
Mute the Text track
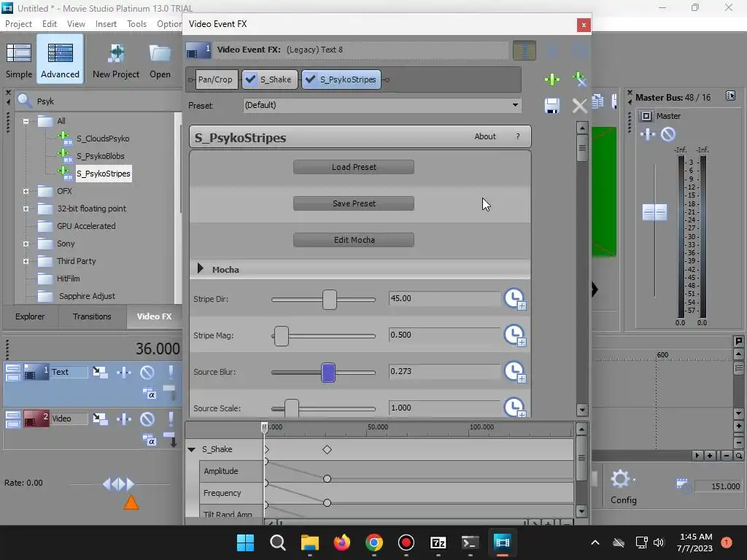(x=147, y=372)
